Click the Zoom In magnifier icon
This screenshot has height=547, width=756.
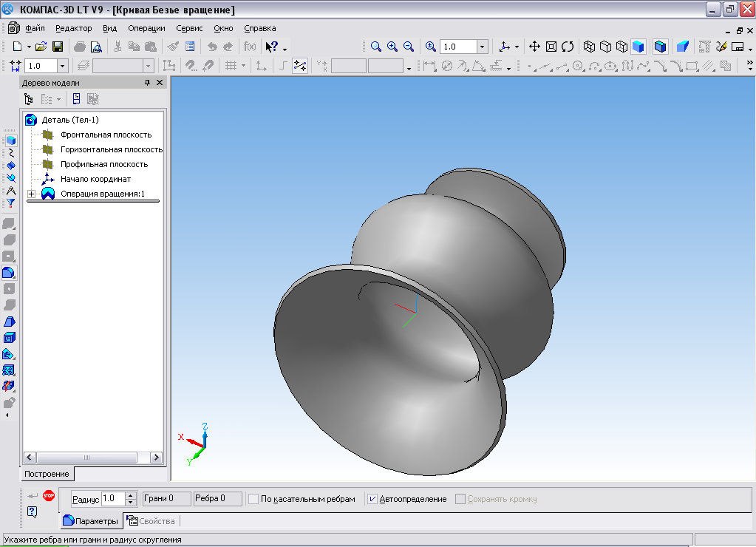point(392,46)
